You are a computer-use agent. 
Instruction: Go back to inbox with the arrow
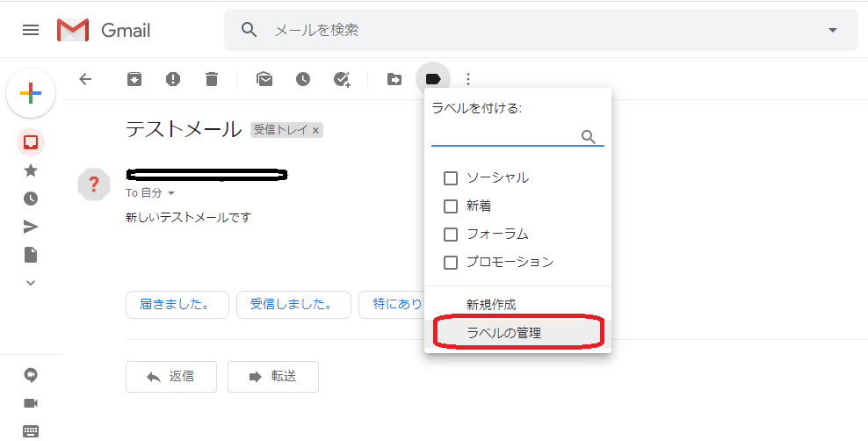pyautogui.click(x=85, y=79)
